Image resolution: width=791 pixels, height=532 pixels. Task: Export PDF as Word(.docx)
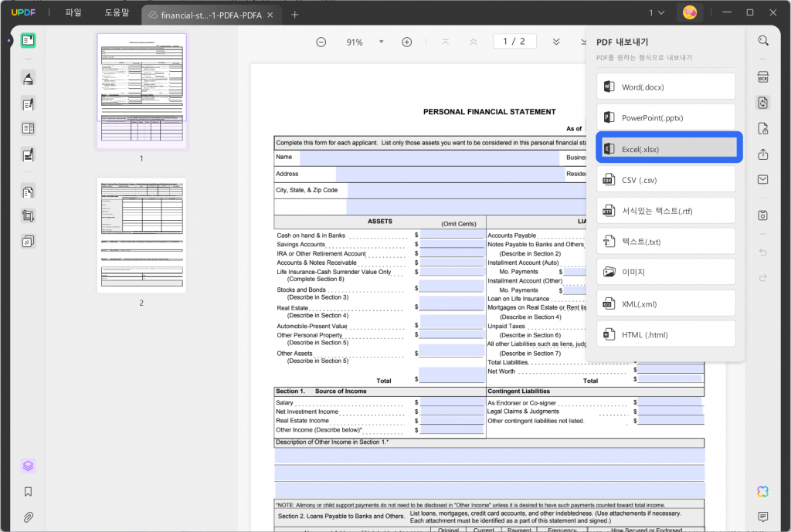click(x=666, y=86)
